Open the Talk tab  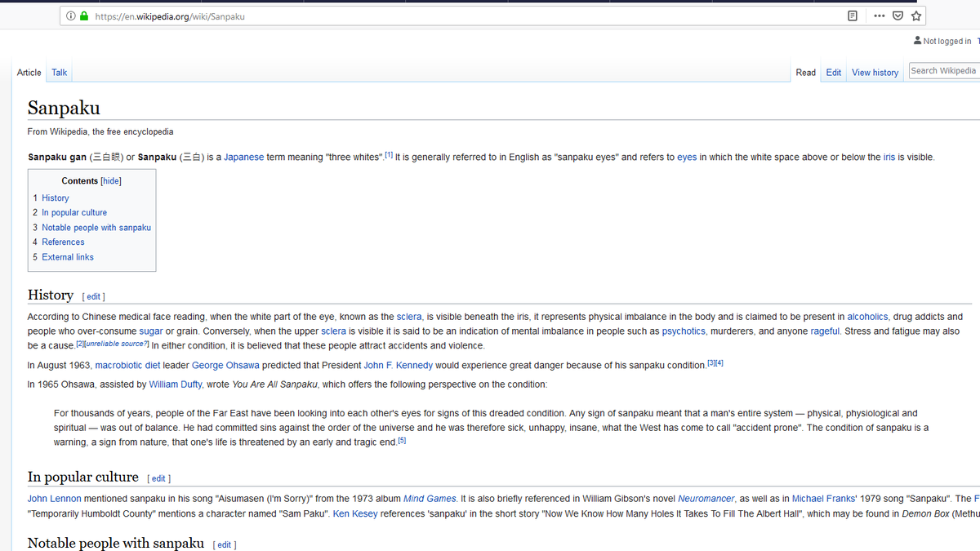pos(60,73)
